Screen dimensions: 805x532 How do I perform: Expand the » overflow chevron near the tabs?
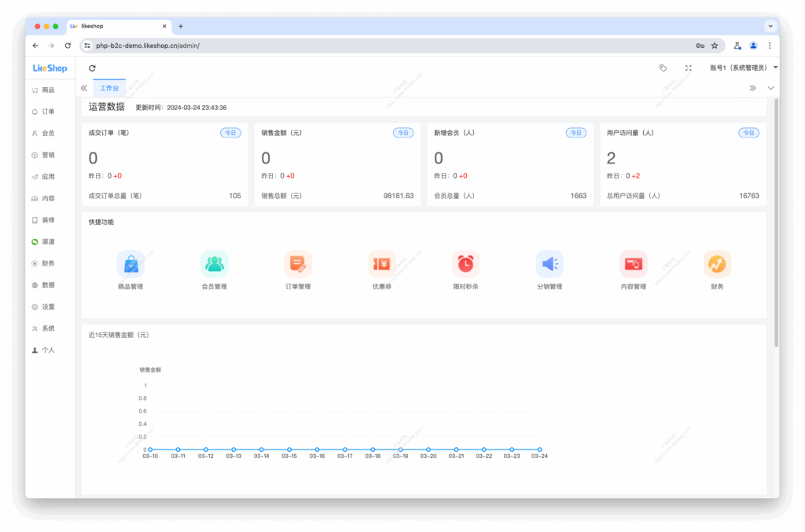(753, 88)
